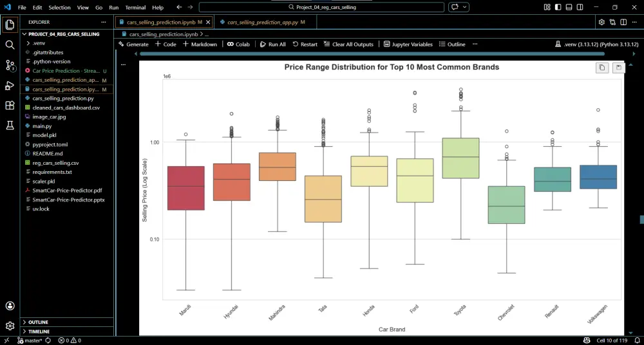Open the File menu

[x=22, y=7]
